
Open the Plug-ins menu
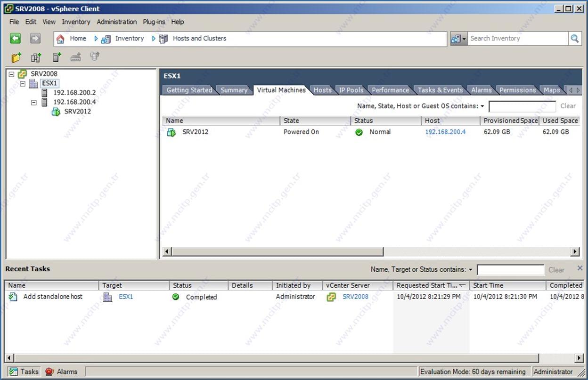click(x=154, y=22)
